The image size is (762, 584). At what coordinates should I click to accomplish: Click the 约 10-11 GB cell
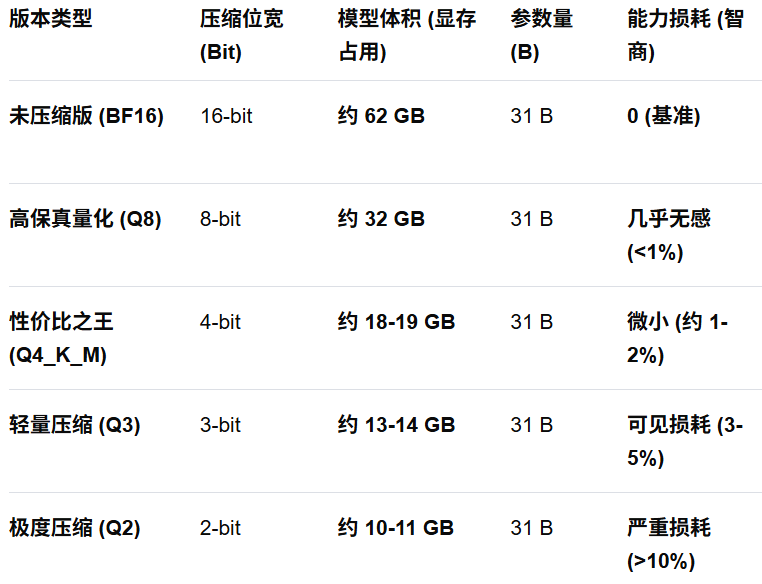(396, 528)
